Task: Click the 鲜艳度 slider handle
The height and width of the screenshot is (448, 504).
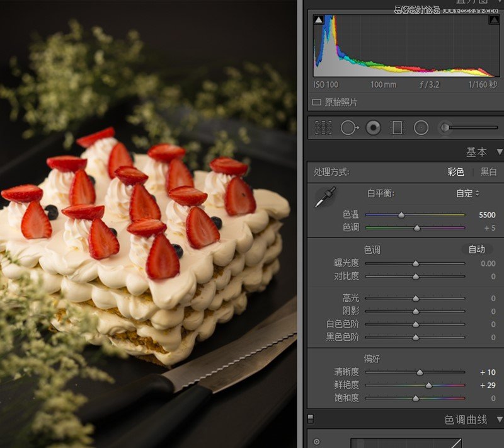Action: pos(428,385)
